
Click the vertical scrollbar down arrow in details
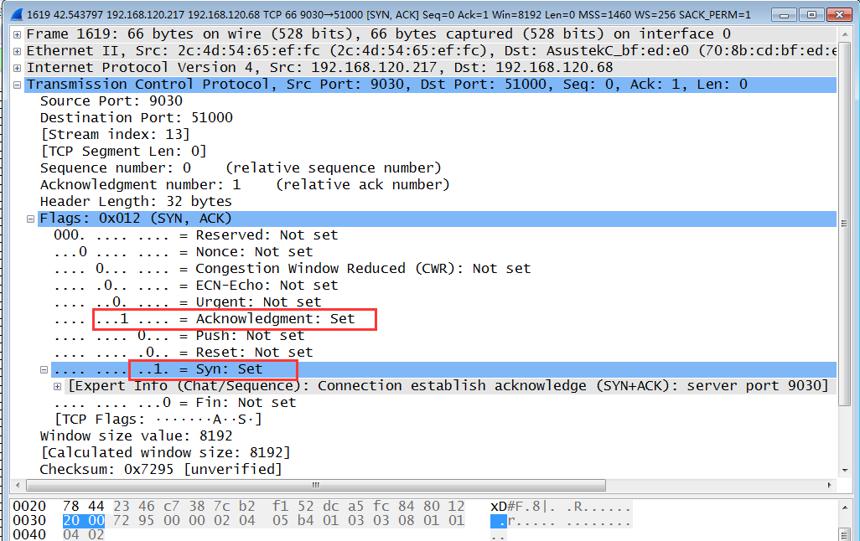[x=844, y=470]
